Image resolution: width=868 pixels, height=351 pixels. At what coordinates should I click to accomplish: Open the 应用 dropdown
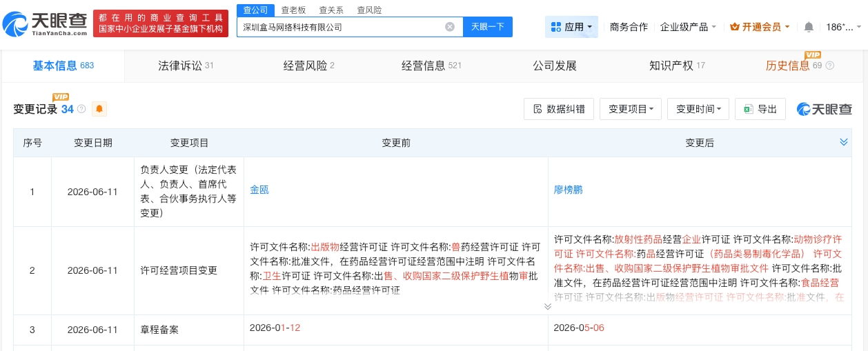571,27
